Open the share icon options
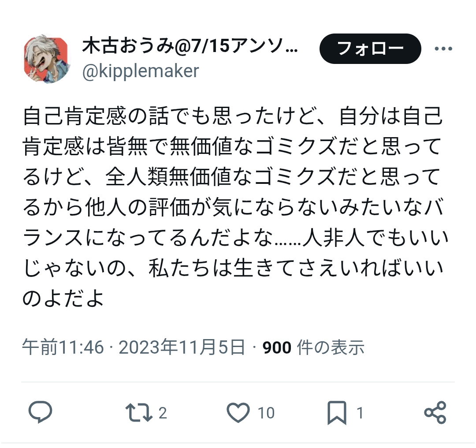476x448 pixels. point(435,412)
